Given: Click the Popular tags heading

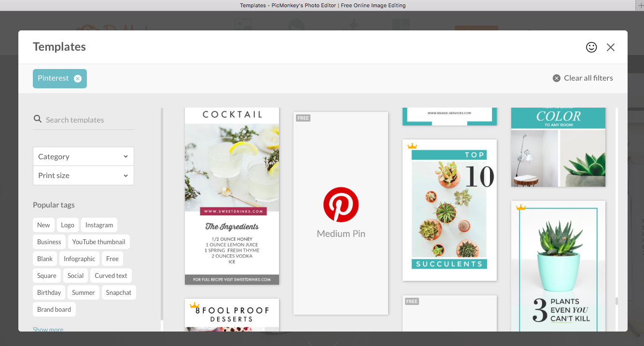Looking at the screenshot, I should coord(54,205).
